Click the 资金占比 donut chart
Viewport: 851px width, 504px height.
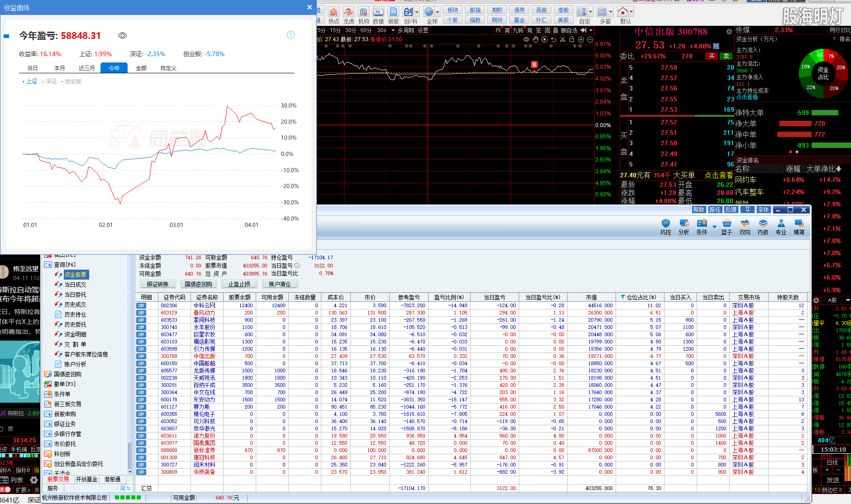click(x=823, y=73)
